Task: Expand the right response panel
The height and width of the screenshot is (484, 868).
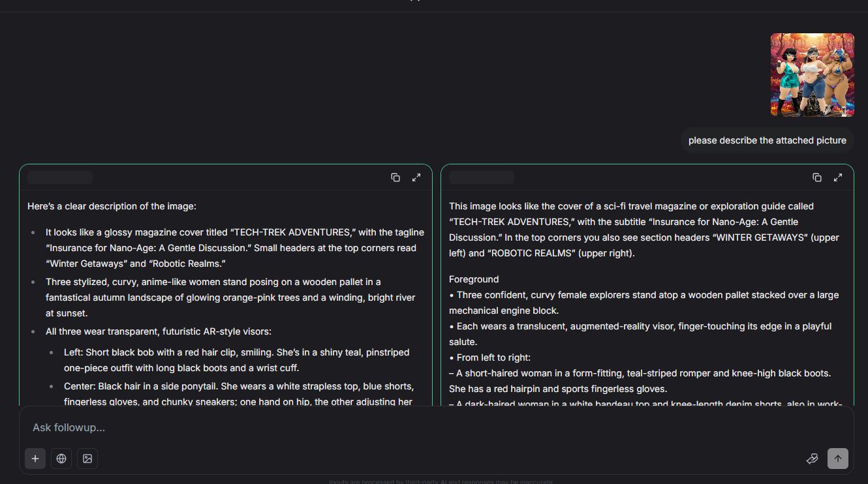Action: [x=838, y=177]
